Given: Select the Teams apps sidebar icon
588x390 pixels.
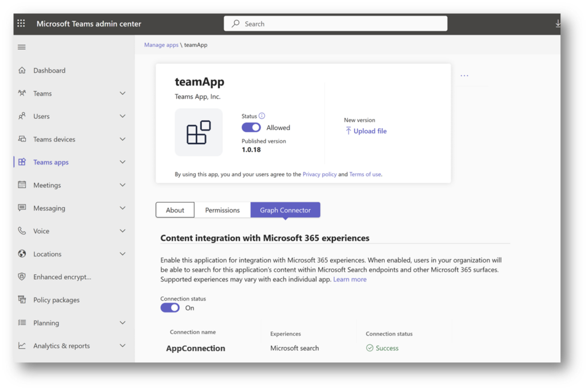Looking at the screenshot, I should pyautogui.click(x=22, y=162).
